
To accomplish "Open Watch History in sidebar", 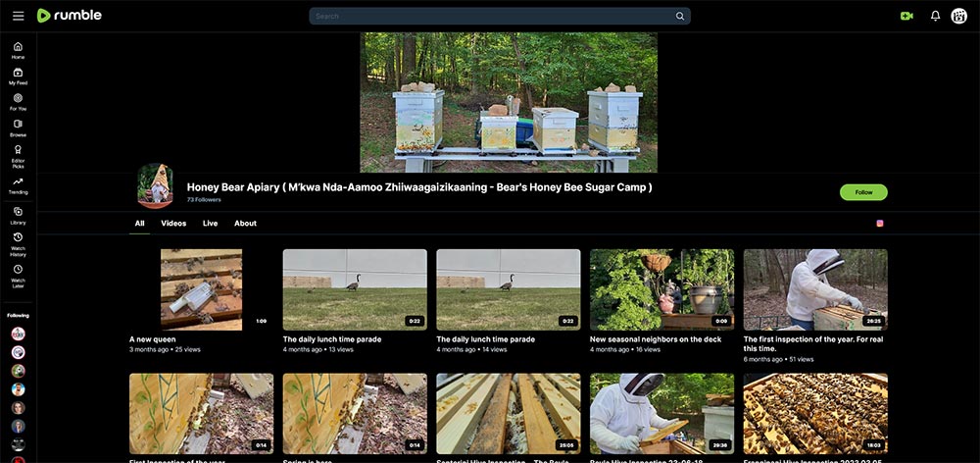I will (x=18, y=244).
